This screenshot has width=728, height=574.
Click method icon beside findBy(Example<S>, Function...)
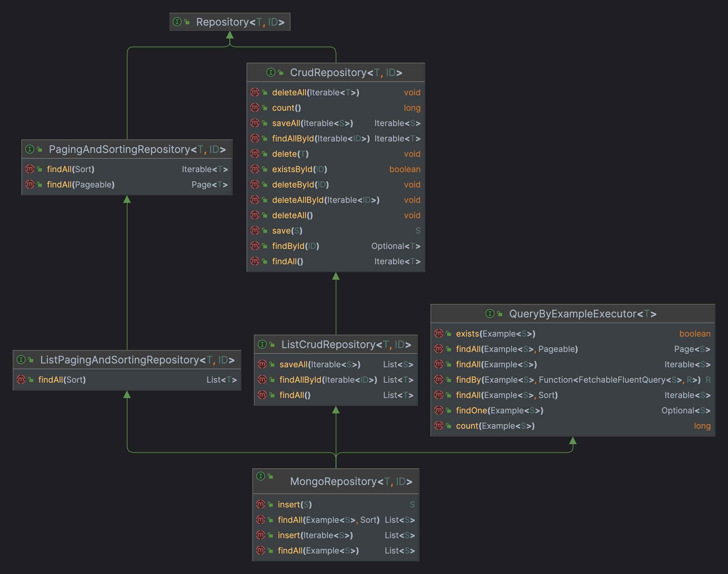point(439,379)
